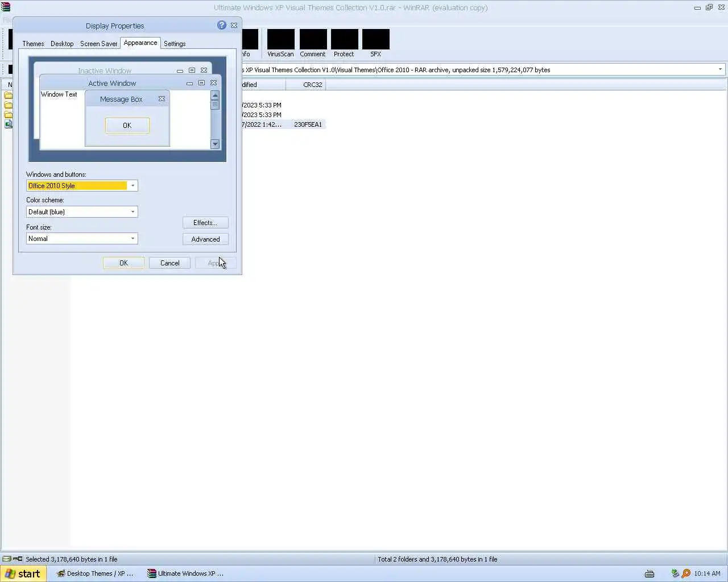
Task: Click the Advanced button
Action: coord(205,239)
